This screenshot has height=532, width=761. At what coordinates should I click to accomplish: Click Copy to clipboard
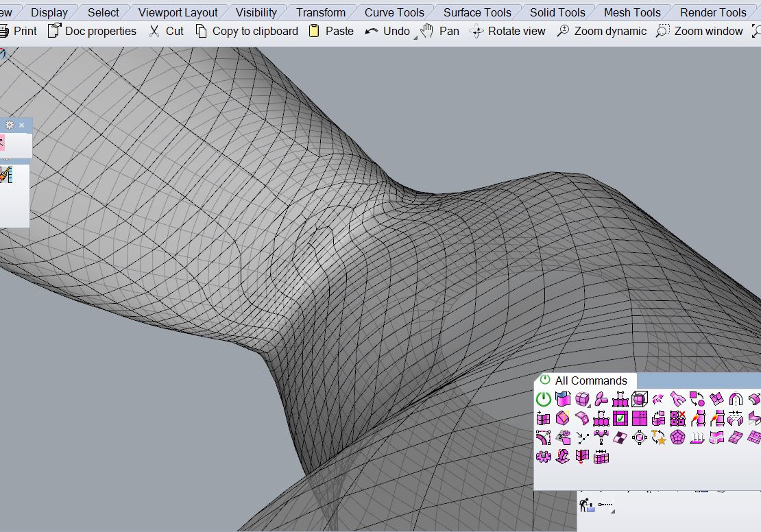(247, 31)
